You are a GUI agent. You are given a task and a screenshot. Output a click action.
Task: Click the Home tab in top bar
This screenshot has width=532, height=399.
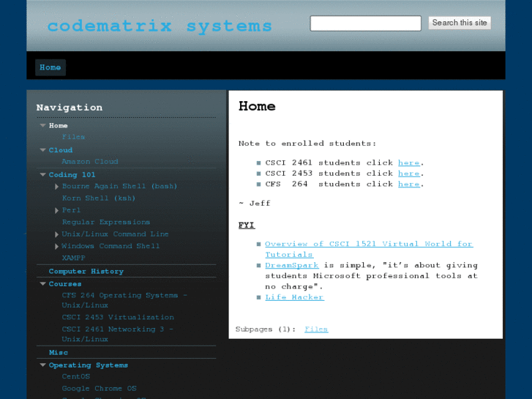tap(50, 67)
